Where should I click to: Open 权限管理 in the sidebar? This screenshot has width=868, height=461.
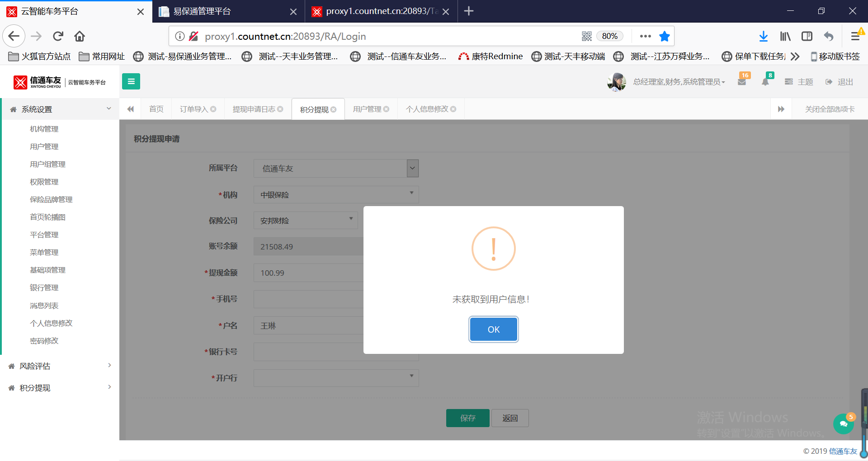click(x=44, y=182)
